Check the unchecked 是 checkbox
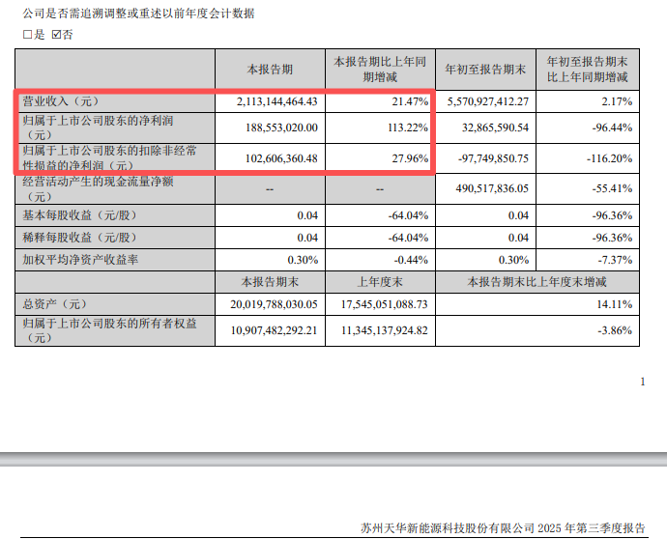The image size is (667, 539). coord(25,34)
